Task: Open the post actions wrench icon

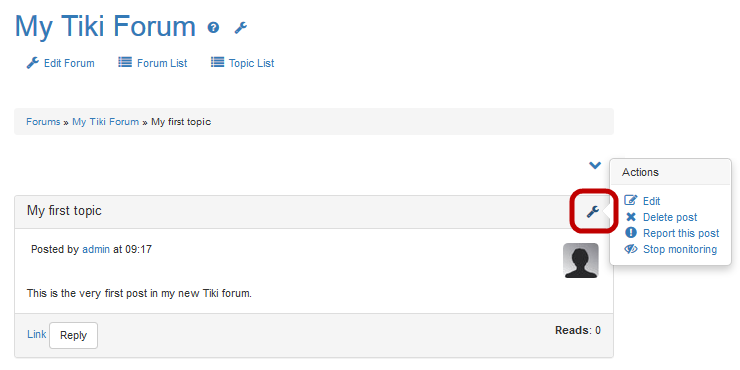Action: click(593, 211)
